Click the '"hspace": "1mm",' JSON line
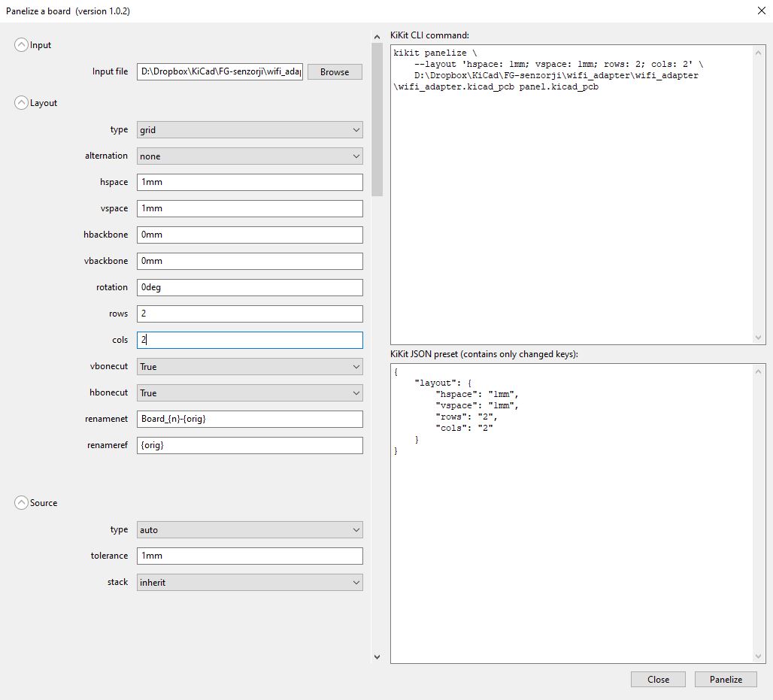Screen dimensions: 773x700 pos(477,395)
